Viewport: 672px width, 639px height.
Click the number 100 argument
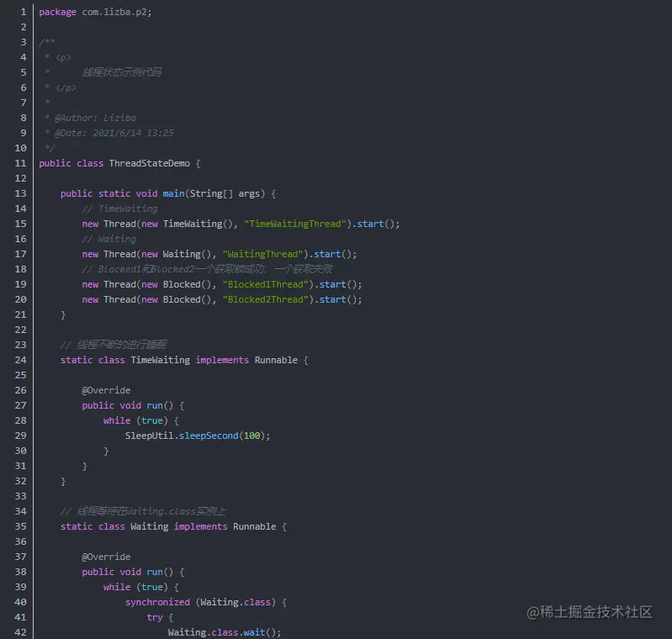[252, 436]
